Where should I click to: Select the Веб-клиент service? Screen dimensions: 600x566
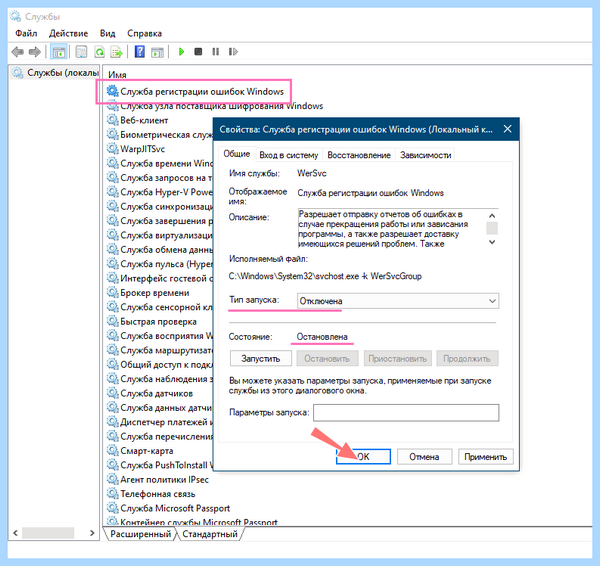pyautogui.click(x=144, y=120)
